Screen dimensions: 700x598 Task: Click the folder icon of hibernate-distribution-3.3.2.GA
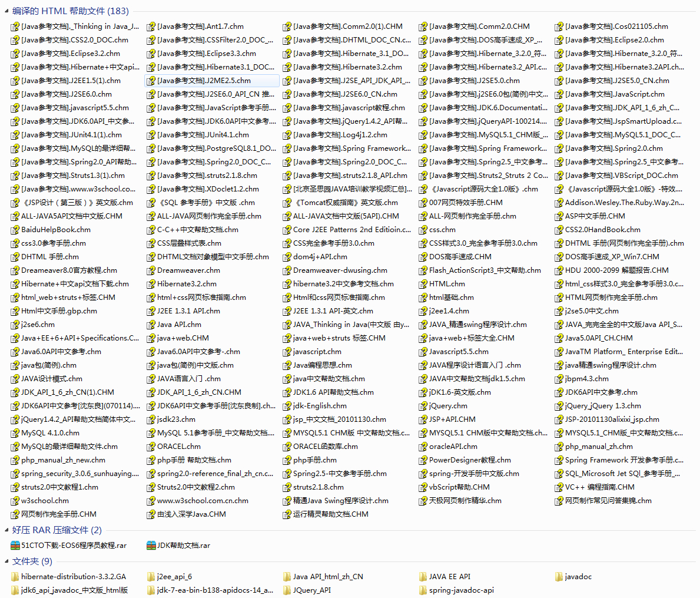(x=15, y=577)
